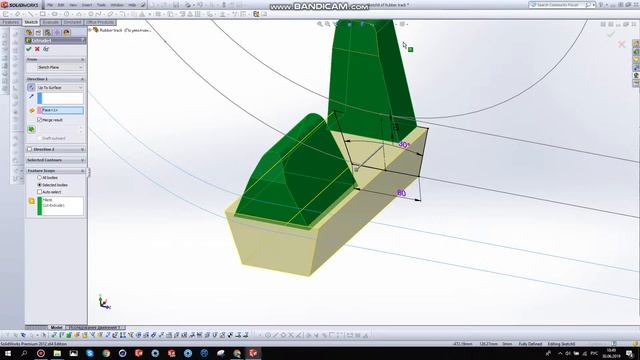The height and width of the screenshot is (360, 640).
Task: Click Zoom to Fit in view toolbar
Action: pyautogui.click(x=320, y=24)
